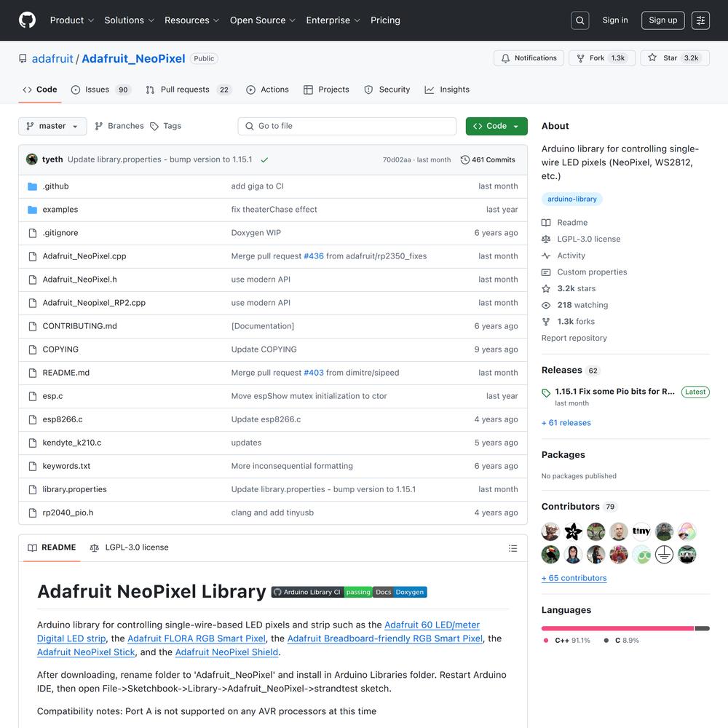Open the green Code dropdown
This screenshot has width=728, height=728.
click(x=496, y=126)
